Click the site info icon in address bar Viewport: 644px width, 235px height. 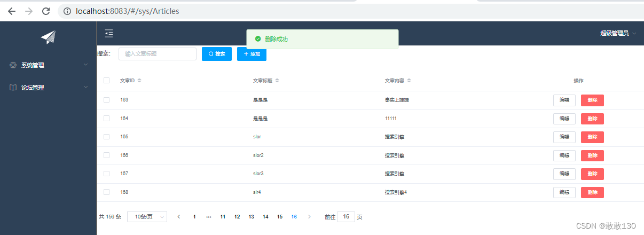[x=67, y=11]
